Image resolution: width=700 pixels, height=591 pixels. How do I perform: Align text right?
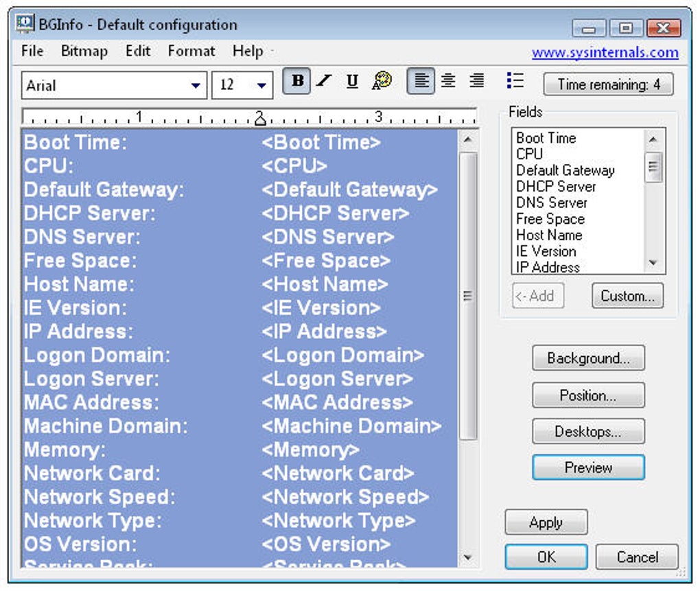[477, 81]
